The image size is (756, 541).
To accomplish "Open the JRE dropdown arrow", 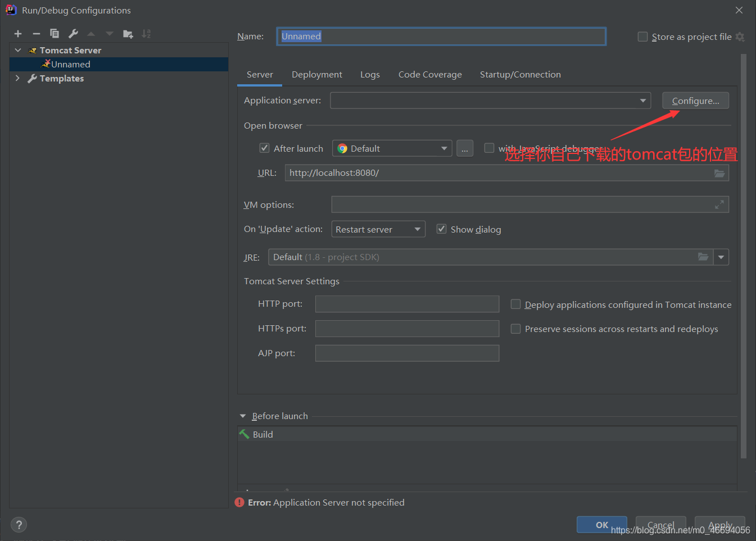I will [721, 257].
